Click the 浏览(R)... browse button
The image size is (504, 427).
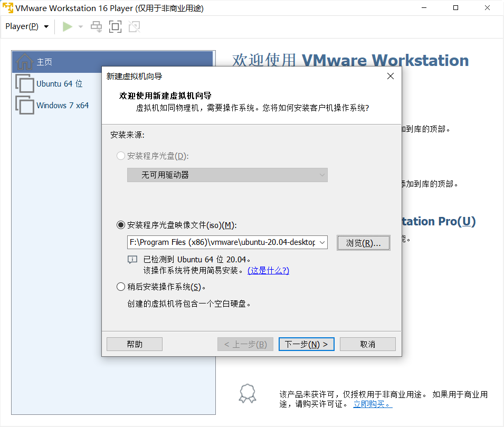(x=364, y=243)
